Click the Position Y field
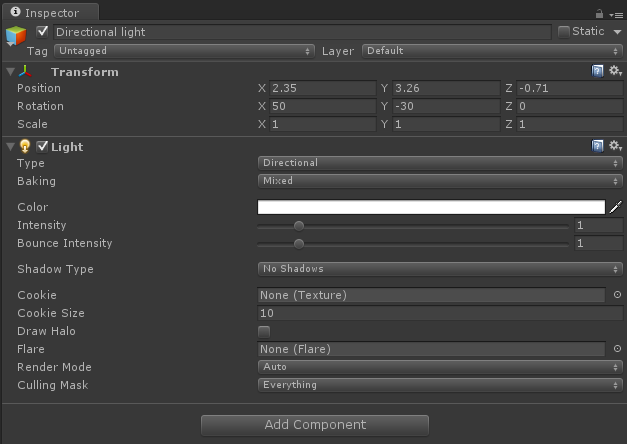 tap(446, 88)
